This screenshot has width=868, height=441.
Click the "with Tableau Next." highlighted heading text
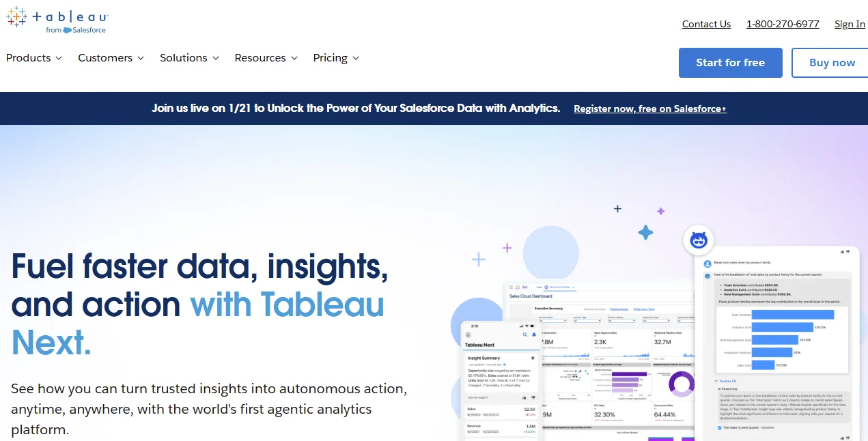(198, 324)
